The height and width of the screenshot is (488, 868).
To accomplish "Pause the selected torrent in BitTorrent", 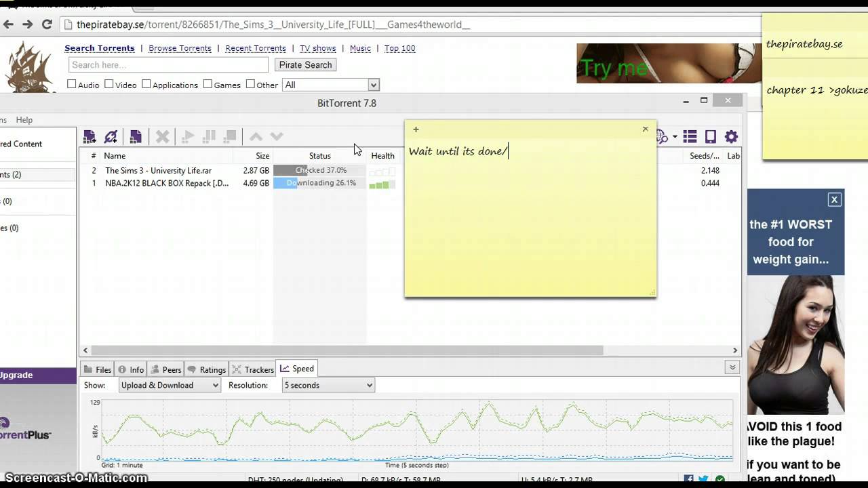I will (x=210, y=137).
